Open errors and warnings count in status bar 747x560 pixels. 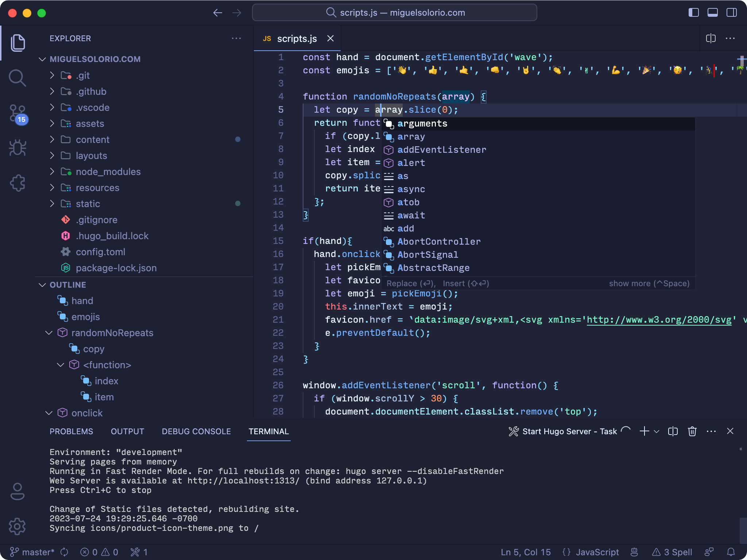(99, 552)
